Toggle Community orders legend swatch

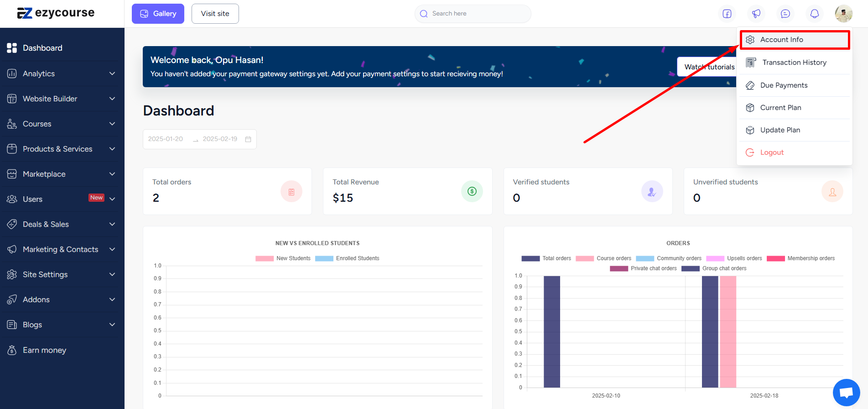tap(645, 258)
